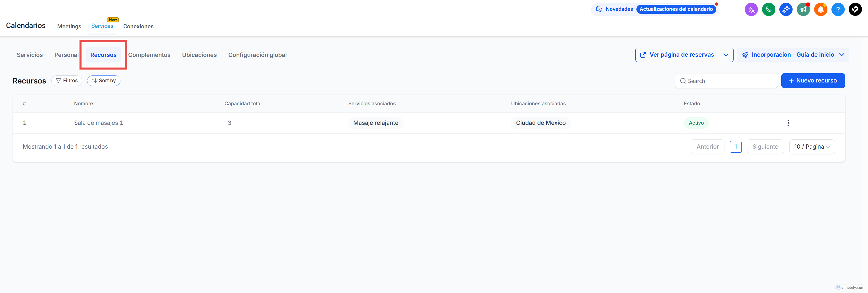
Task: Click the Actualizaciones del calendario badge
Action: click(x=676, y=9)
